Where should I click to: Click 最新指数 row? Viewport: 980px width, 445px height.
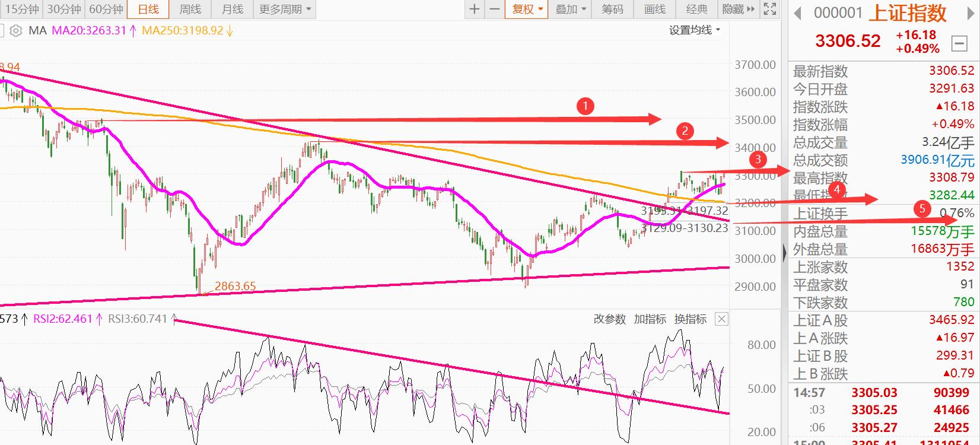pos(883,71)
